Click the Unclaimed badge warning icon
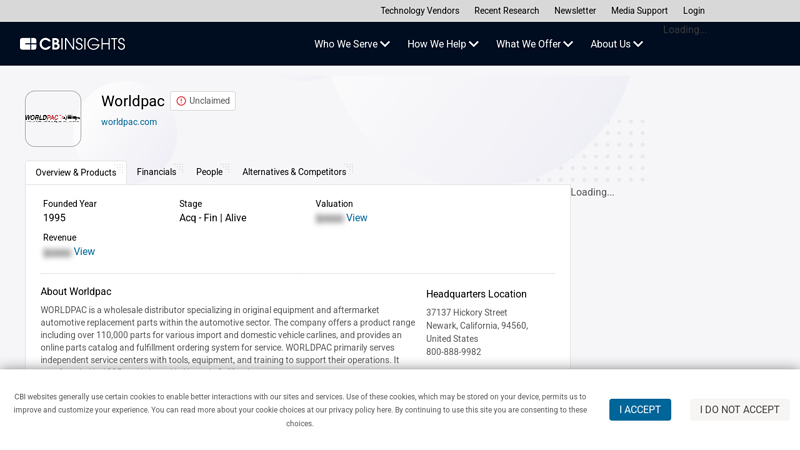 tap(181, 101)
